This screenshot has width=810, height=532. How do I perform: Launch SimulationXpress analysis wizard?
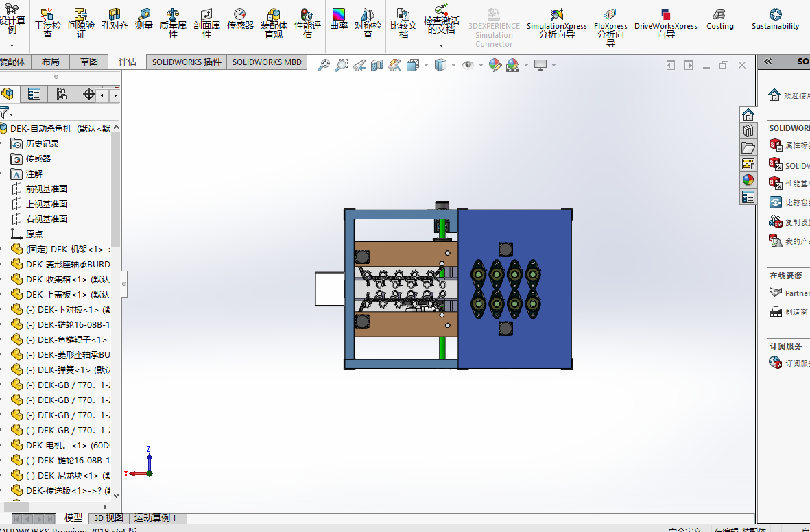point(556,24)
